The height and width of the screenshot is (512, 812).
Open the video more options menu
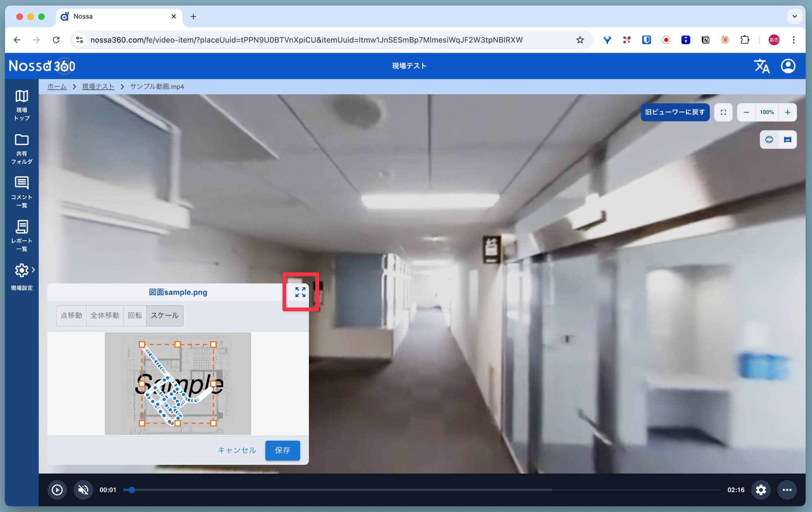tap(787, 490)
